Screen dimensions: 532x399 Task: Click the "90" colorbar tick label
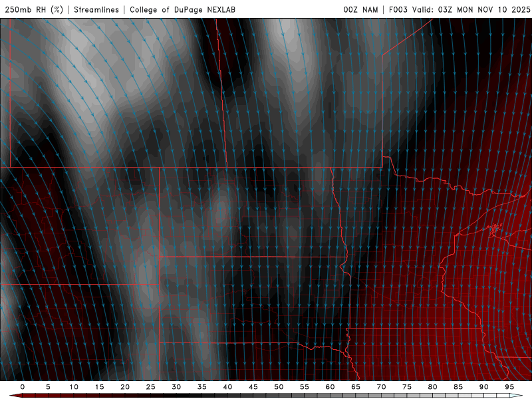pos(483,387)
